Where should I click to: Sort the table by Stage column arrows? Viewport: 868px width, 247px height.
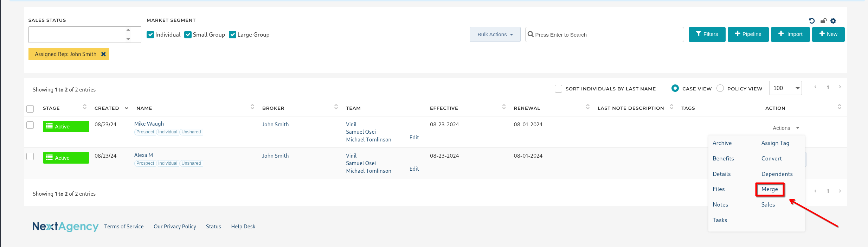pos(84,107)
